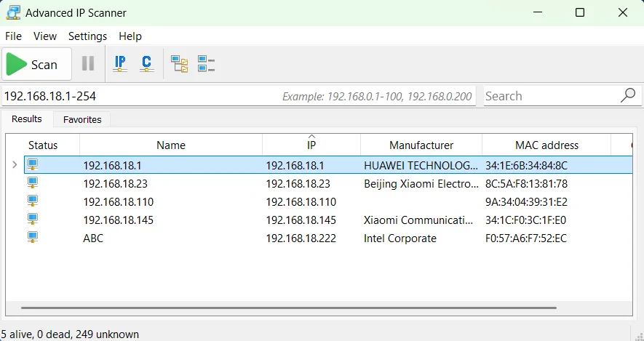Click the IP subnet toolbar icon
This screenshot has height=341, width=644.
[120, 63]
